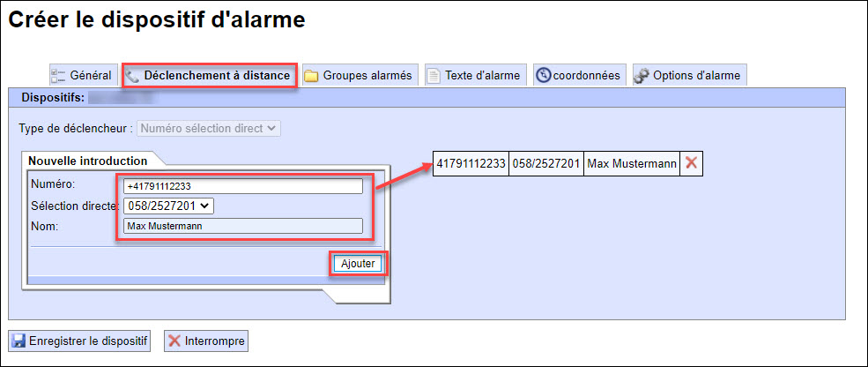Viewport: 868px width, 367px height.
Task: Open the Type de déclencheur dropdown
Action: [x=209, y=128]
